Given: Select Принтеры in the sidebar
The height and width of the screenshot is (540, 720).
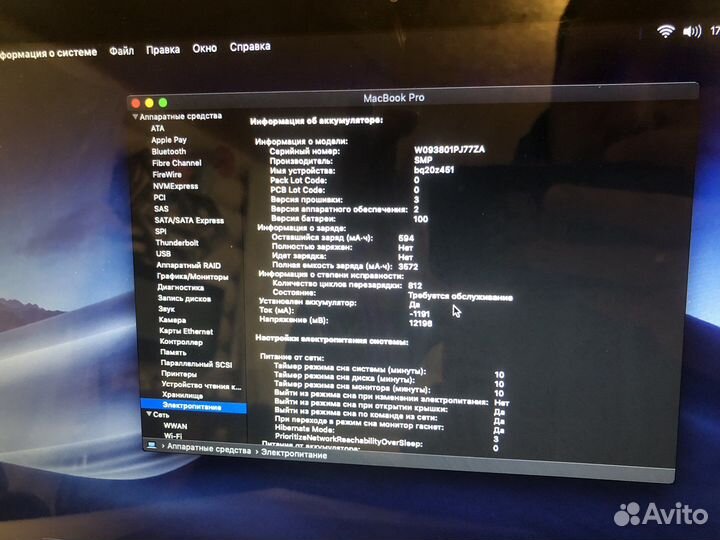Looking at the screenshot, I should tap(179, 374).
